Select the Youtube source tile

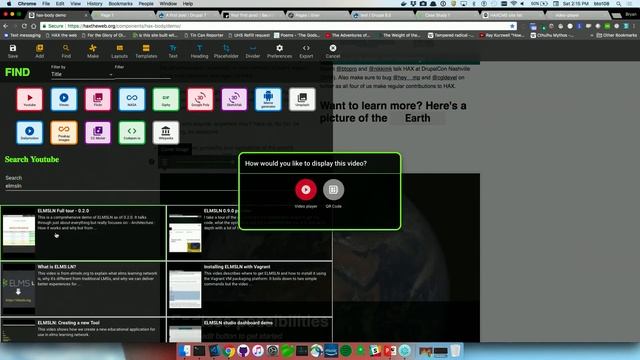29,99
